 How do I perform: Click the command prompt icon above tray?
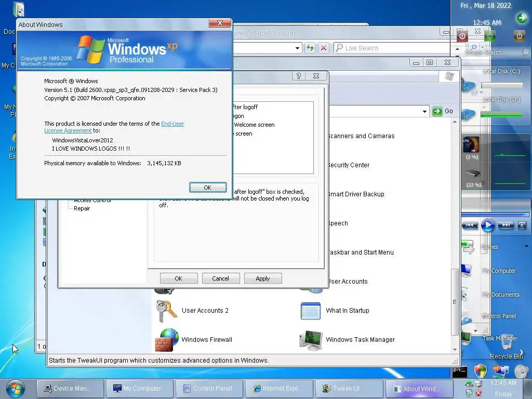[459, 372]
